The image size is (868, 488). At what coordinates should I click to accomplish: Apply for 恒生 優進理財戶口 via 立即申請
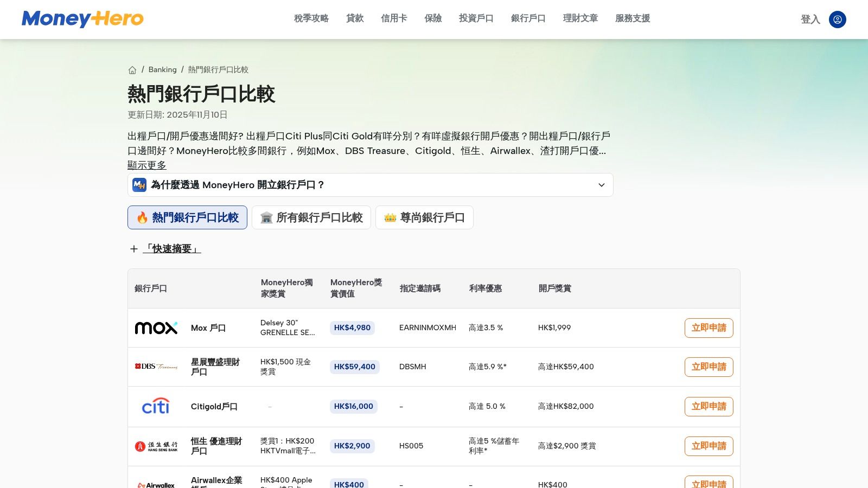[709, 446]
